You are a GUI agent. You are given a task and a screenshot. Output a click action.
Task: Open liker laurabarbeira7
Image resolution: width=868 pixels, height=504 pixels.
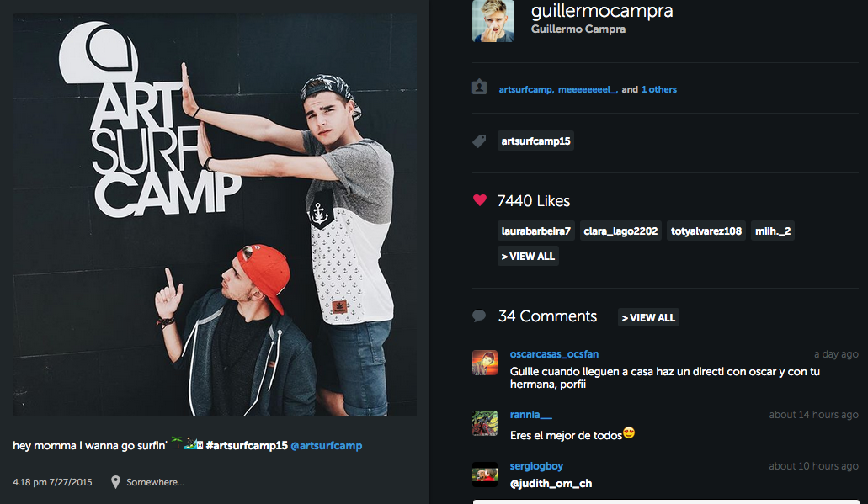535,231
